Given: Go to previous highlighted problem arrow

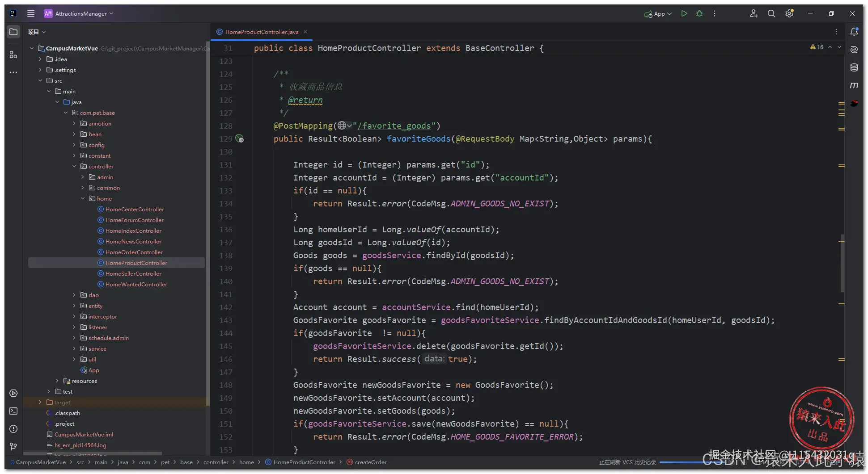Looking at the screenshot, I should (830, 47).
